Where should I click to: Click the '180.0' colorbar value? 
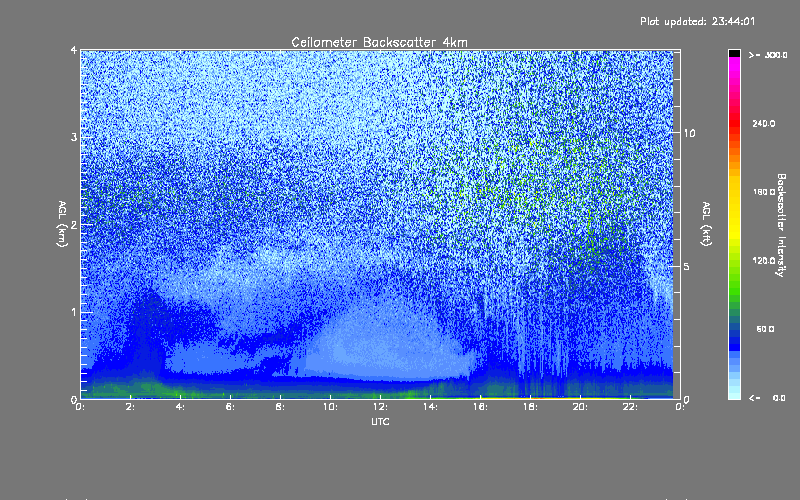click(764, 192)
